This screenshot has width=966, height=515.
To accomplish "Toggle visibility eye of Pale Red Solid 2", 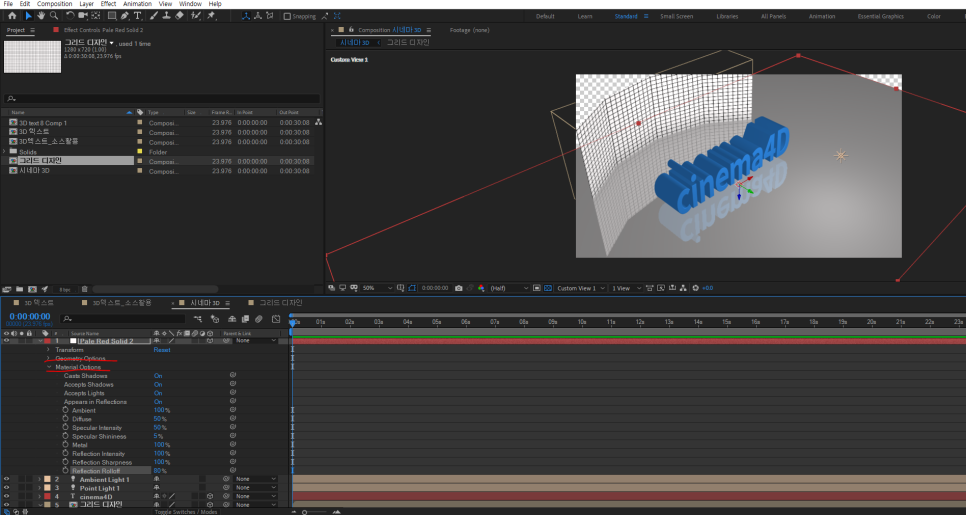I will [6, 341].
